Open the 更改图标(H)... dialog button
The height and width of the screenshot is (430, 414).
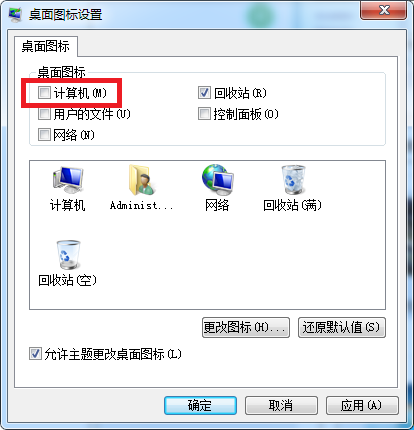coord(246,327)
